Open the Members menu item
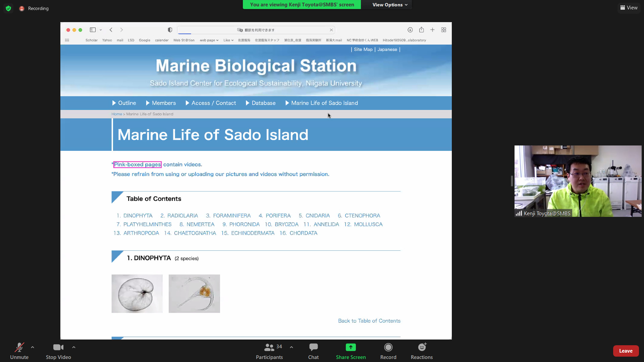644x362 pixels. (x=164, y=103)
